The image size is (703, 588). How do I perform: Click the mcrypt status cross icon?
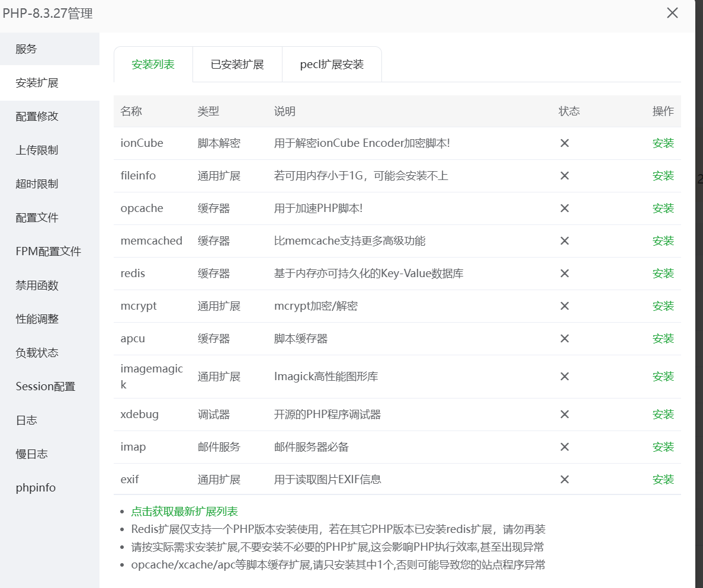pyautogui.click(x=564, y=306)
